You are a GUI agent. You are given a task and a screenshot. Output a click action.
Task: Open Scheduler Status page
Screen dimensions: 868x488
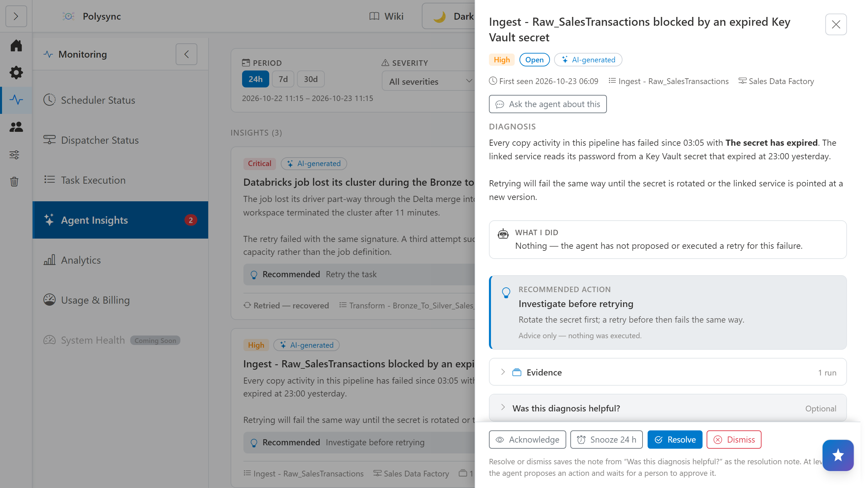pos(120,100)
